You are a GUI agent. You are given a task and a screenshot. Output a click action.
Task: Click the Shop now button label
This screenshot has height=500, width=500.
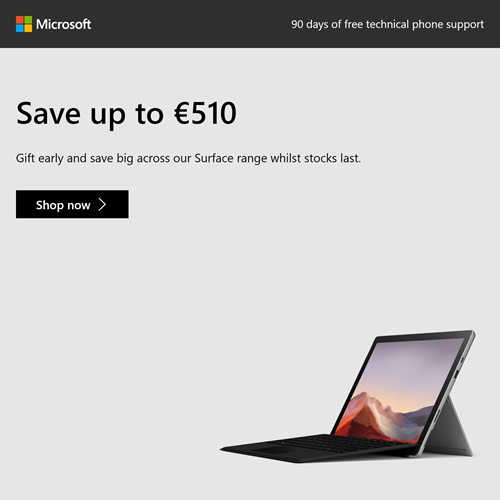[x=63, y=205]
